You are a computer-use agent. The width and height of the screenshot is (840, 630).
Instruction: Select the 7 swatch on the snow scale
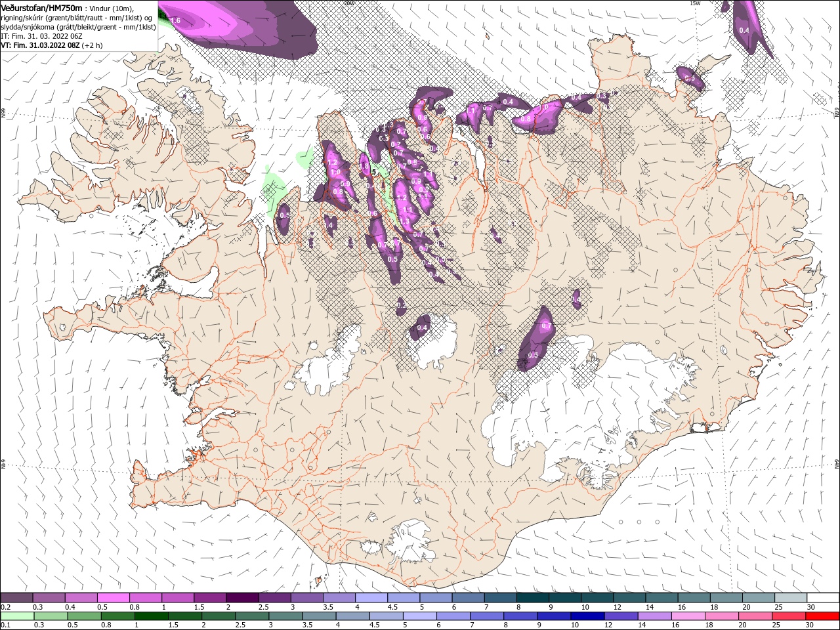click(x=501, y=597)
